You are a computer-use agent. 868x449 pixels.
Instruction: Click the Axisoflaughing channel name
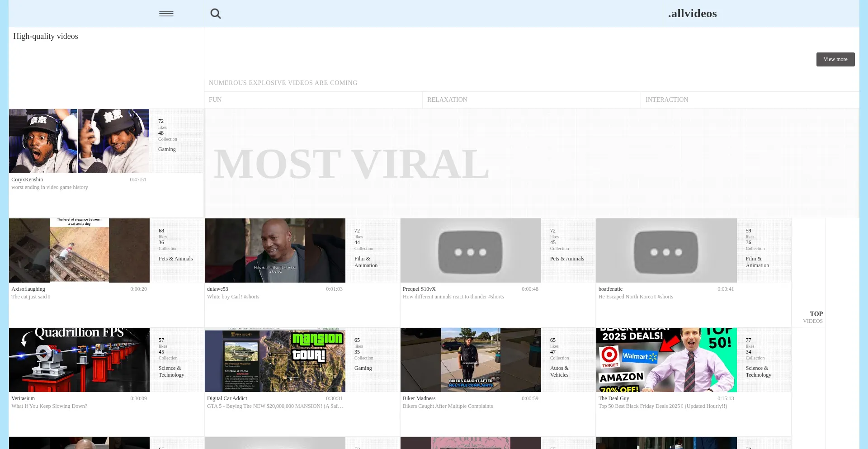(x=28, y=289)
